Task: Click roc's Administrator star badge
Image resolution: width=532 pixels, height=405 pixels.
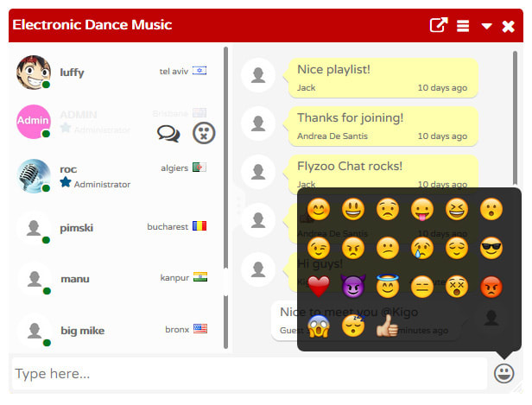Action: tap(66, 182)
